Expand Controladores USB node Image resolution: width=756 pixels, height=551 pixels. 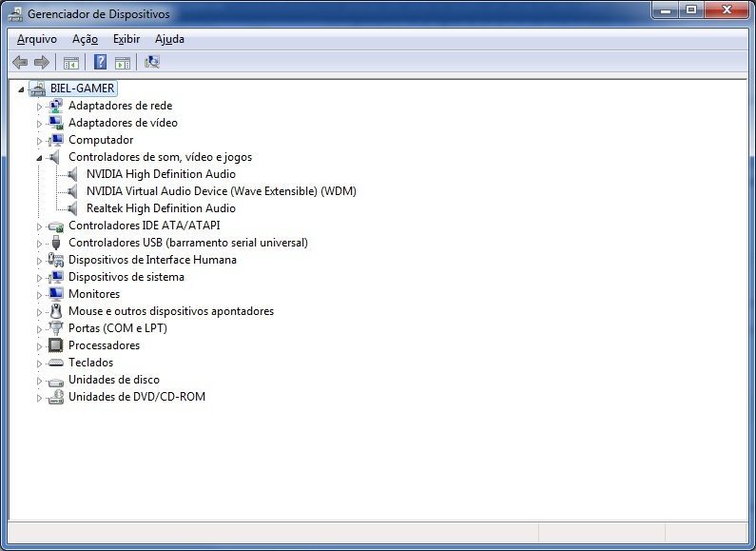(40, 244)
